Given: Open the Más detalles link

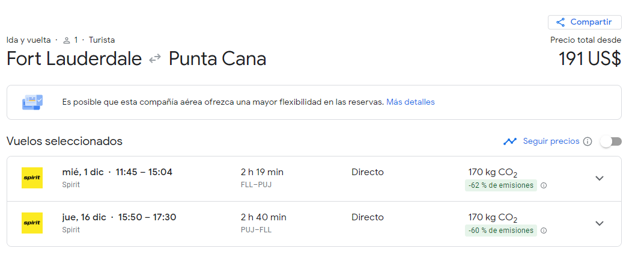Looking at the screenshot, I should pyautogui.click(x=410, y=102).
